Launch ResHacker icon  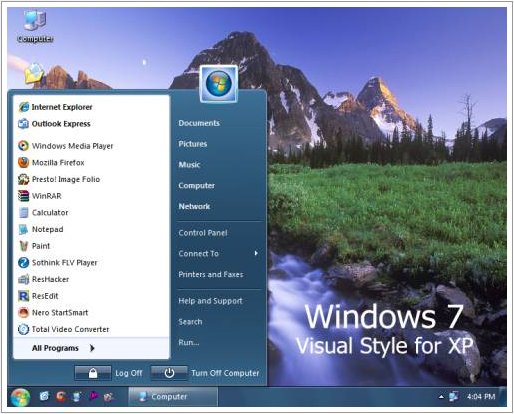(x=23, y=279)
